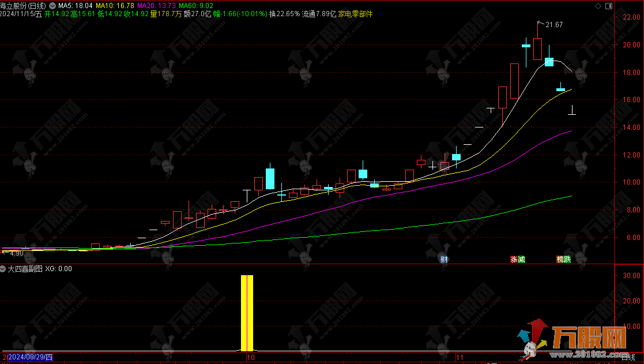Viewport: 644px width, 364px height.
Task: Click the 开14.92 open price value
Action: (57, 14)
